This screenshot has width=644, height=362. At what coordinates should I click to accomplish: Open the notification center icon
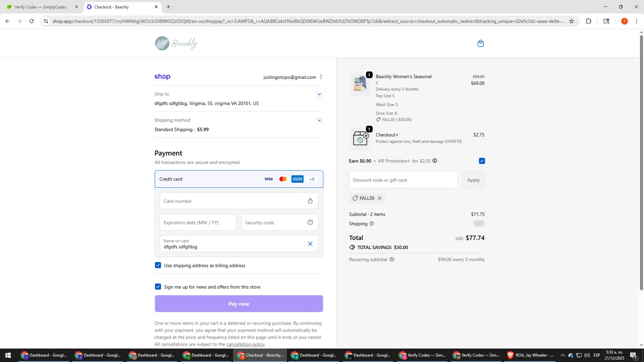(634, 355)
